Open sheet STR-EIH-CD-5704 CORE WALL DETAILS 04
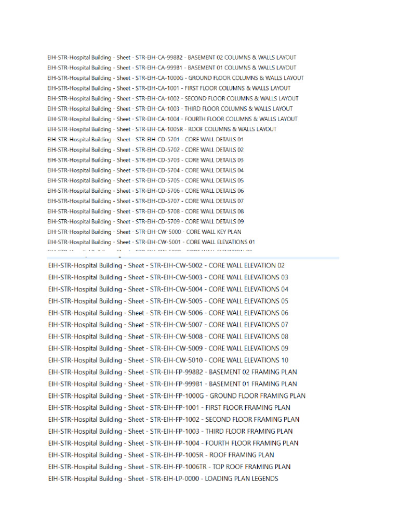The image size is (399, 532). 145,170
